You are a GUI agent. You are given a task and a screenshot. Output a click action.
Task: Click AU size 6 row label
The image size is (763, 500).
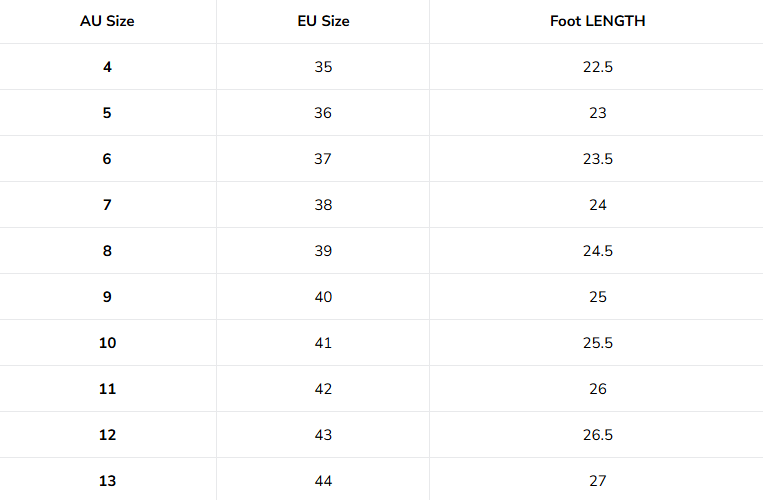[x=107, y=159]
